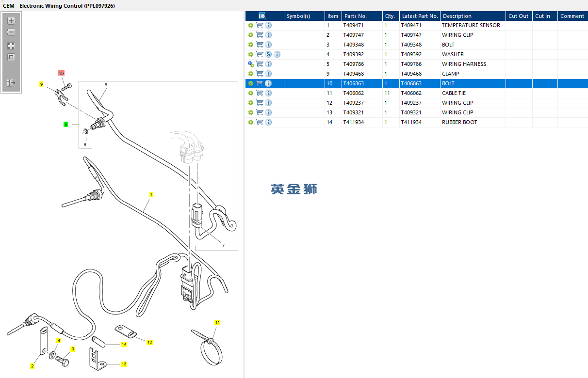588x378 pixels.
Task: Open info for CABLE TIE
Action: 268,93
